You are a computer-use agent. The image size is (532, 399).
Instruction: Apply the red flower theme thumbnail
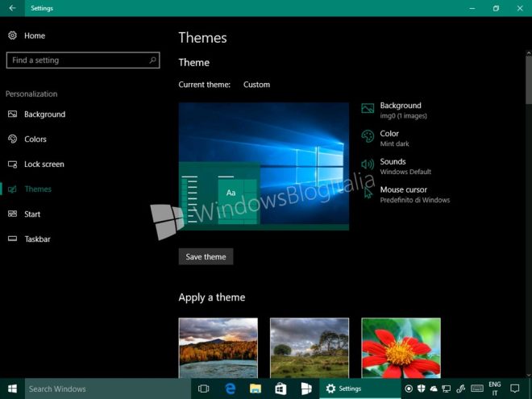401,347
